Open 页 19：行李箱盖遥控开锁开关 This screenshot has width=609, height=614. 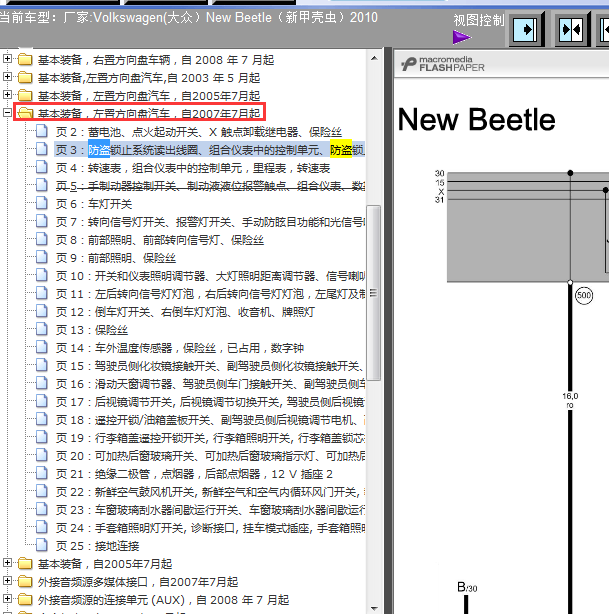pyautogui.click(x=210, y=438)
